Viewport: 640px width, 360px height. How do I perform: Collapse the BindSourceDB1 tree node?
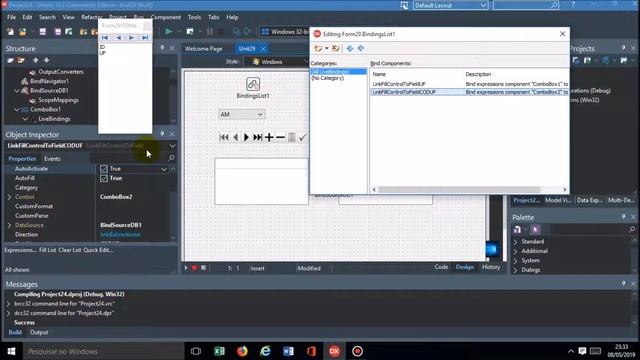[x=17, y=91]
